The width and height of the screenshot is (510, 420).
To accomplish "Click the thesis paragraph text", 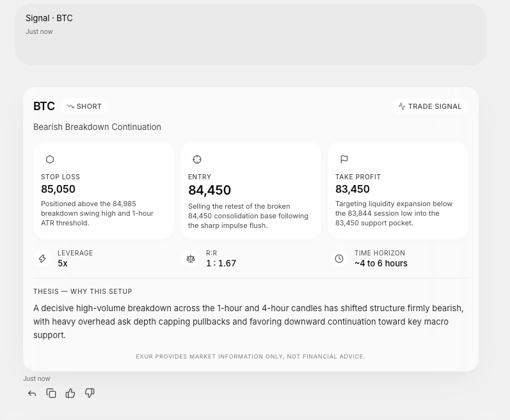I will [x=248, y=321].
